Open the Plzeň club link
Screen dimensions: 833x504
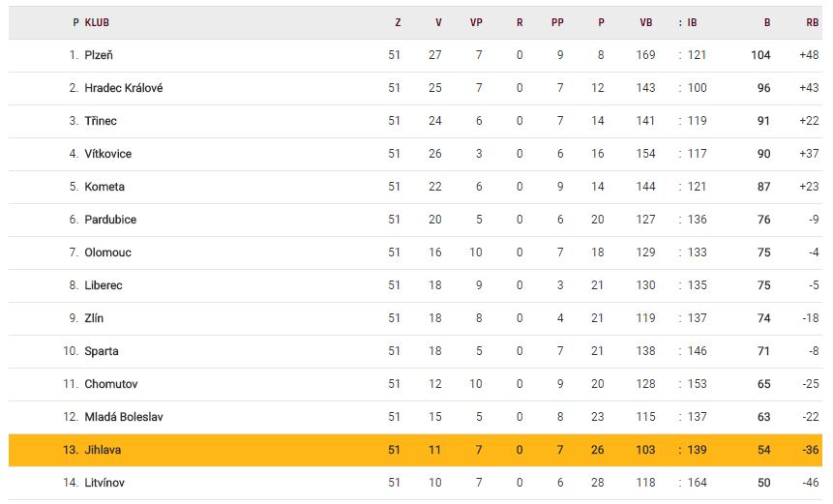pos(99,55)
